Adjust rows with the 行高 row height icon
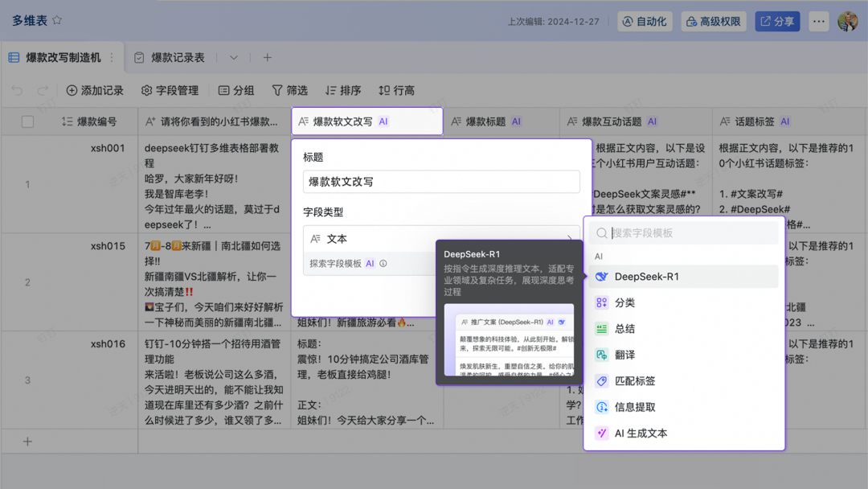Viewport: 868px width, 489px height. pyautogui.click(x=396, y=90)
